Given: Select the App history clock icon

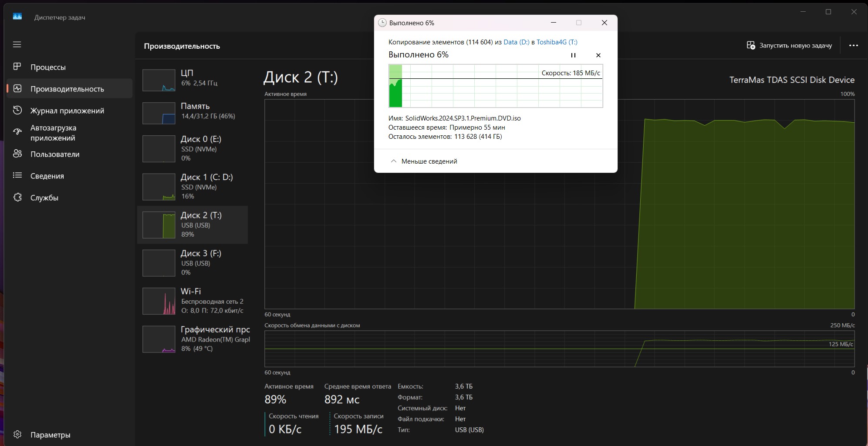Looking at the screenshot, I should coord(17,110).
